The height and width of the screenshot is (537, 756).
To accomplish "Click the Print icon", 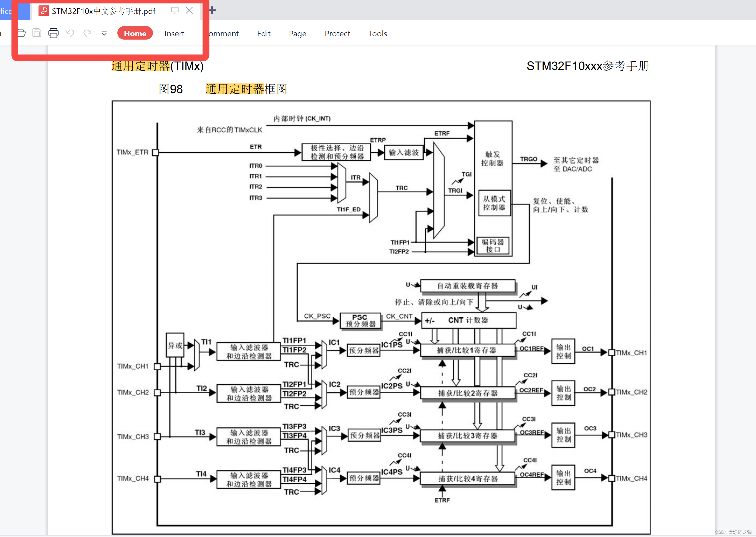I will [53, 33].
